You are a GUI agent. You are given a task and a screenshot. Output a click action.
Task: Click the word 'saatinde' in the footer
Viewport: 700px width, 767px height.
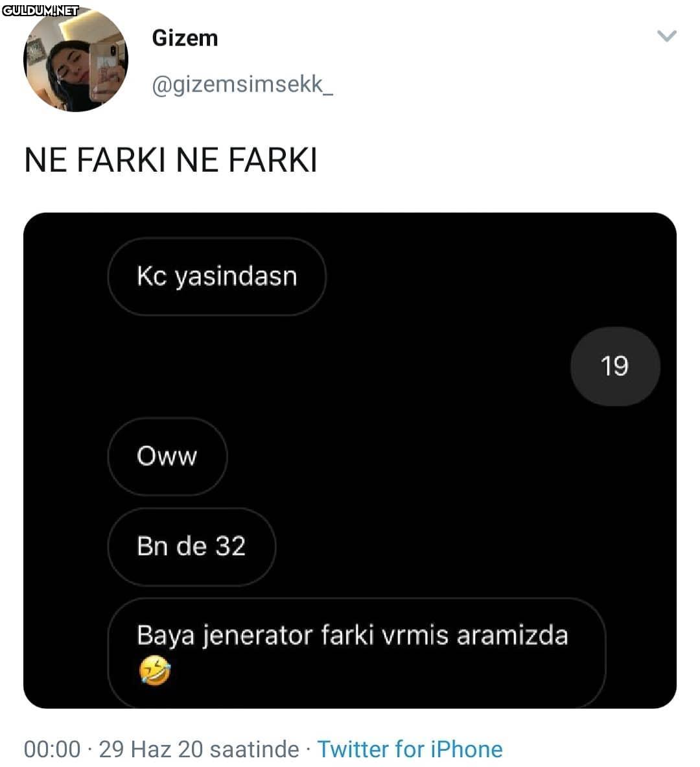pyautogui.click(x=254, y=749)
